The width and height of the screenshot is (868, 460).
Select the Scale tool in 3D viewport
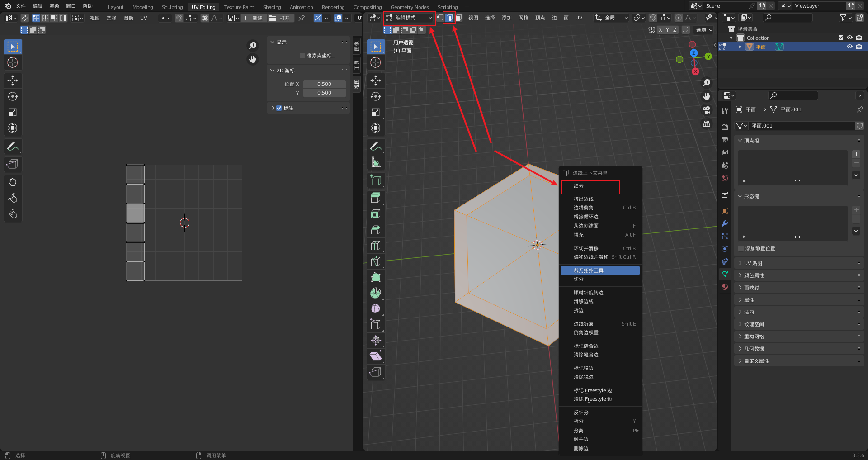pyautogui.click(x=376, y=112)
